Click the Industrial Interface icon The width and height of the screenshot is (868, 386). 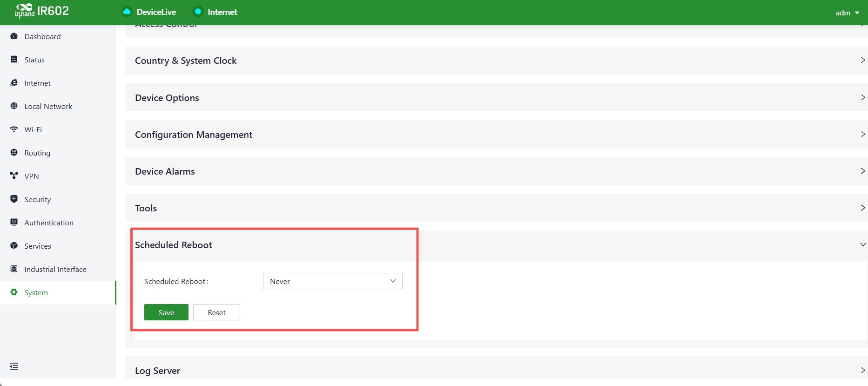point(14,269)
